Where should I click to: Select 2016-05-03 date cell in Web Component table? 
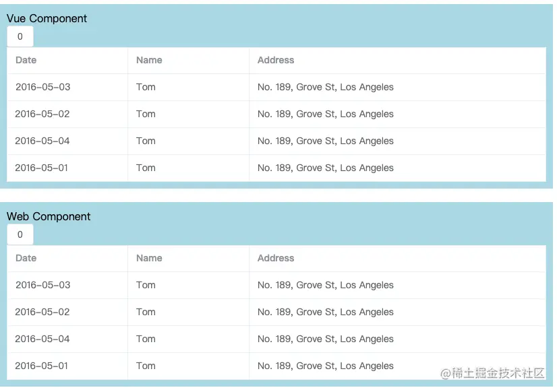(x=42, y=285)
